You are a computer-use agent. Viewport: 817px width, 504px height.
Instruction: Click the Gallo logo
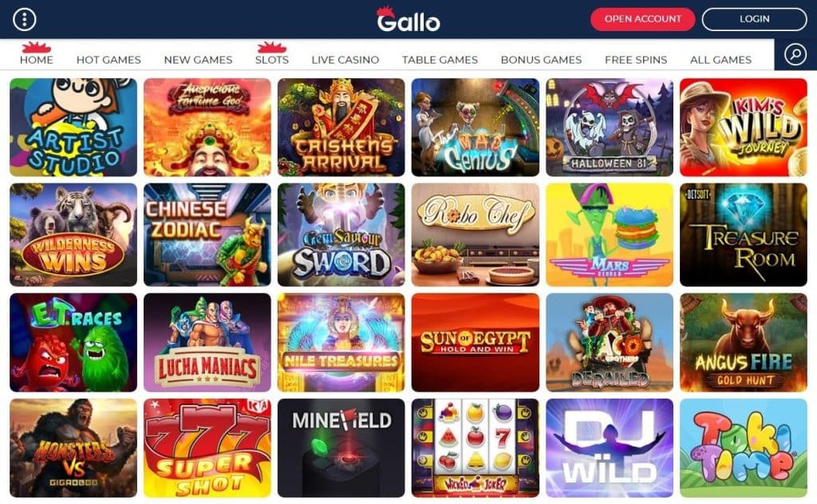click(408, 19)
